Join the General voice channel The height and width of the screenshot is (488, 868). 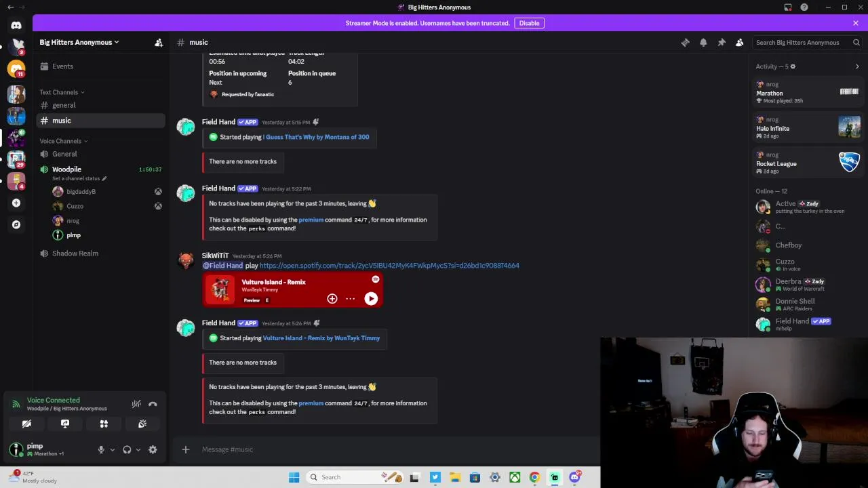[x=100, y=154]
